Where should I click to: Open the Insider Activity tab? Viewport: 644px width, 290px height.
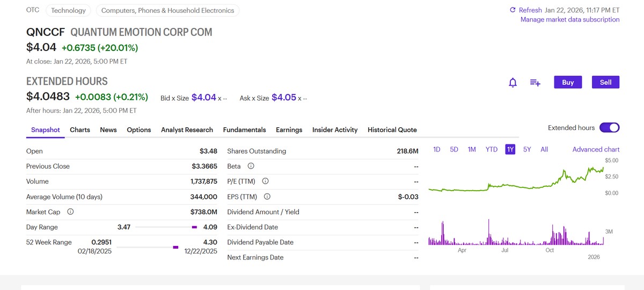click(335, 130)
